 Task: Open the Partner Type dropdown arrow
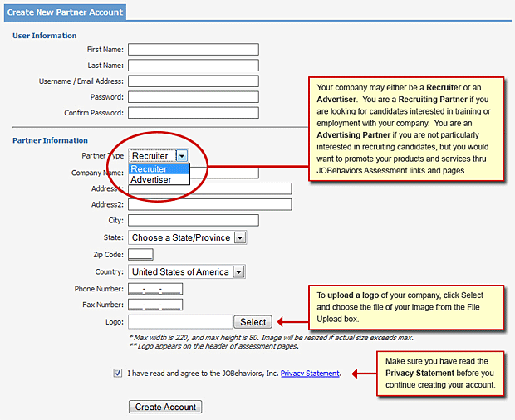pos(182,155)
